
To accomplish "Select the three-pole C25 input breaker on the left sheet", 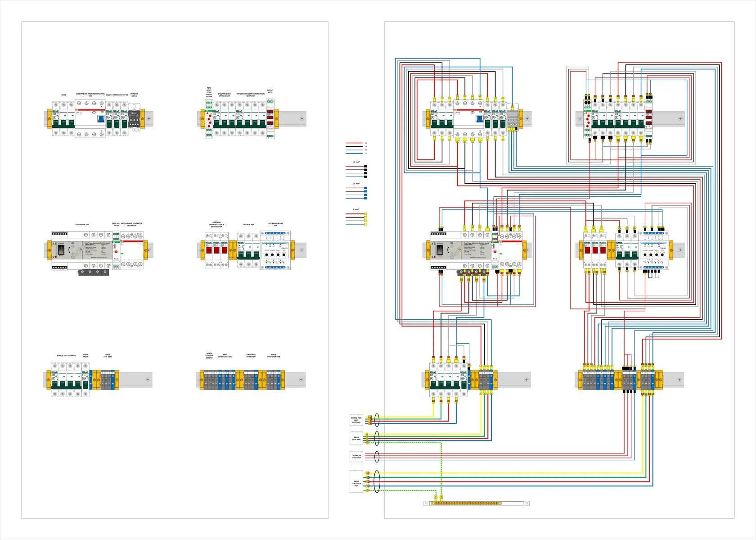I will [x=63, y=119].
